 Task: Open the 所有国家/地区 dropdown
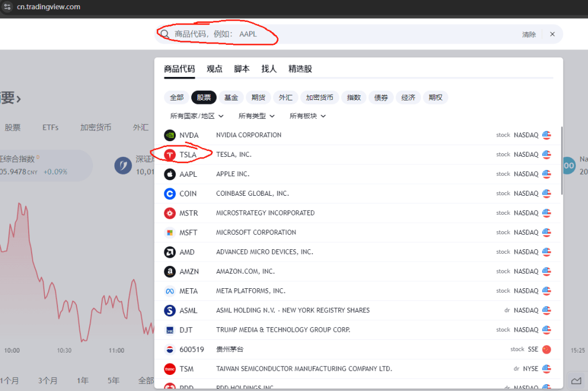click(197, 116)
